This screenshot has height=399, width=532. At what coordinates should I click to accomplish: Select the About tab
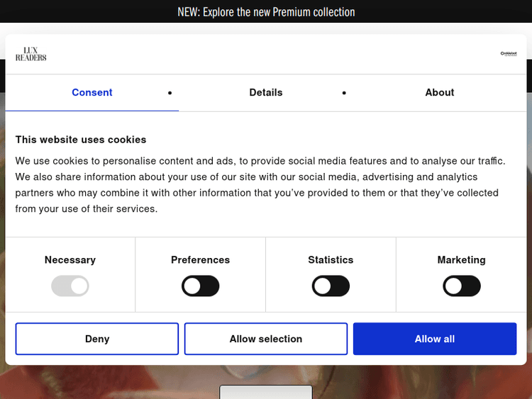click(x=439, y=93)
